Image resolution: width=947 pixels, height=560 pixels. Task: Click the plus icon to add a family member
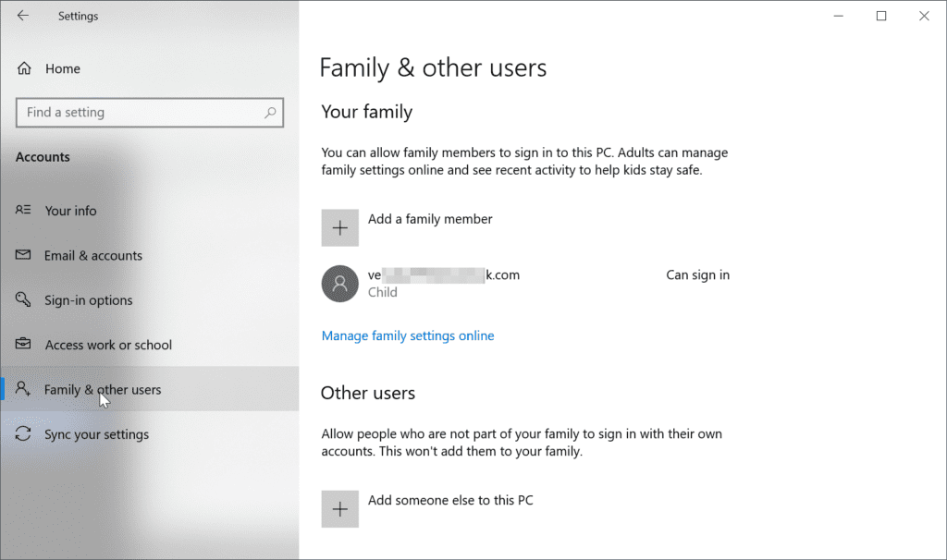pos(339,227)
